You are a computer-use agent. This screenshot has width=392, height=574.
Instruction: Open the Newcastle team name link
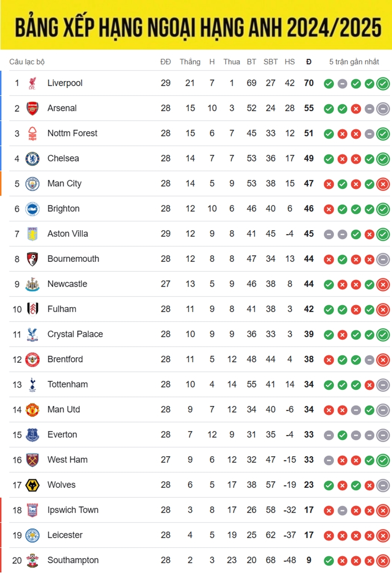pos(67,284)
